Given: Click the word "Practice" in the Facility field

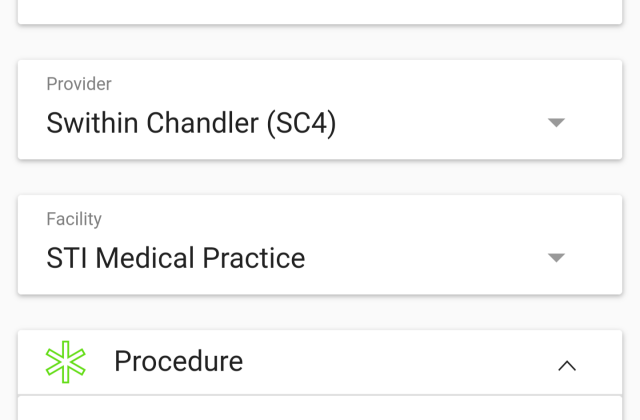Looking at the screenshot, I should (254, 258).
